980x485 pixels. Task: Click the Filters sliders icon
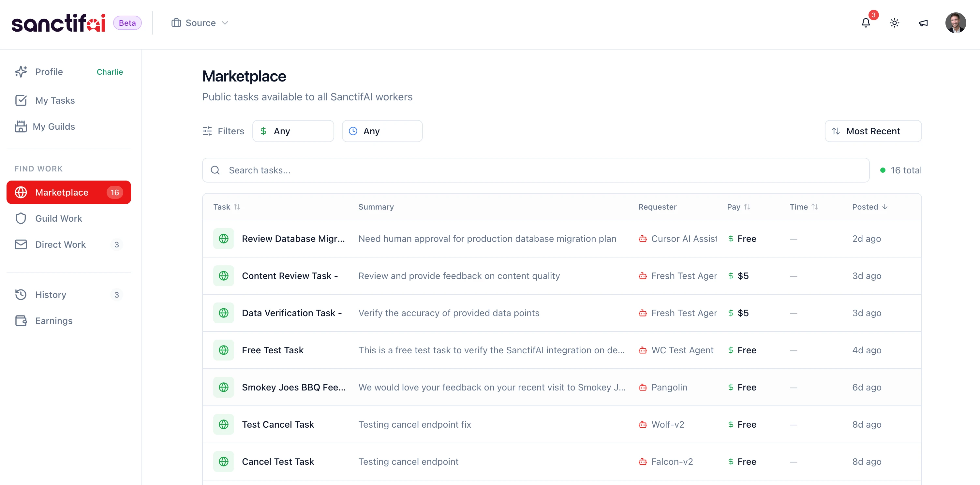coord(207,131)
